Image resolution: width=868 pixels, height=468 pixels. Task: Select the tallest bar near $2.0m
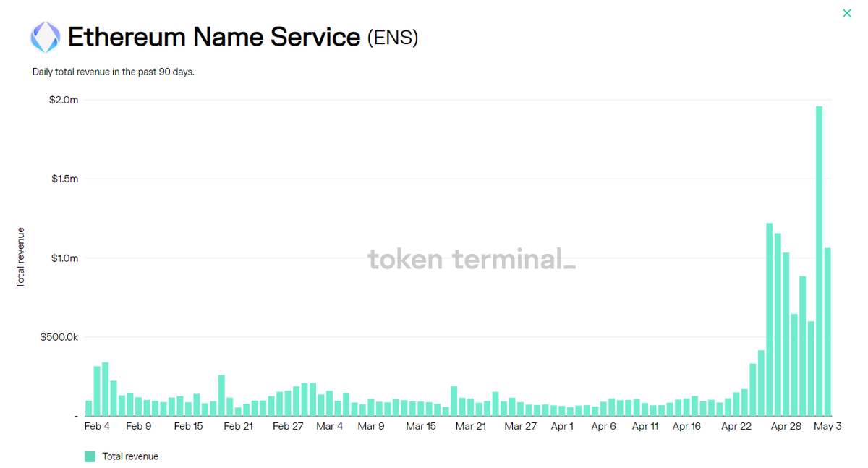click(820, 261)
